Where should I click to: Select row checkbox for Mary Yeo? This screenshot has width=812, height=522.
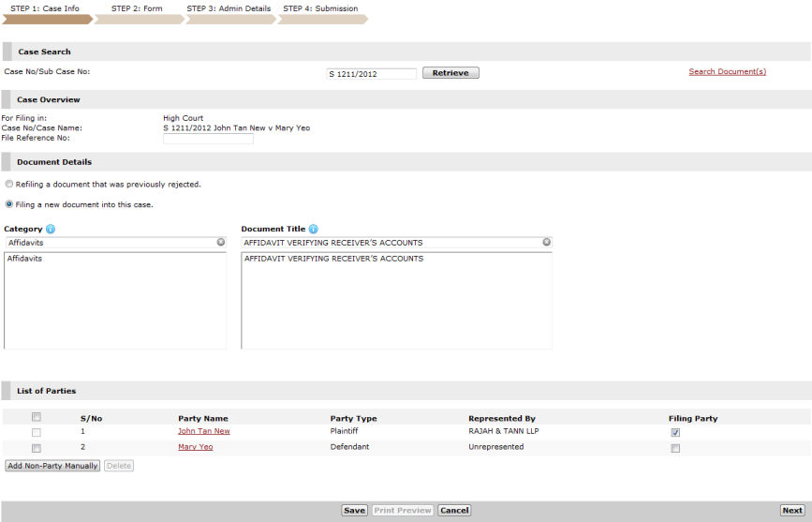[x=37, y=449]
